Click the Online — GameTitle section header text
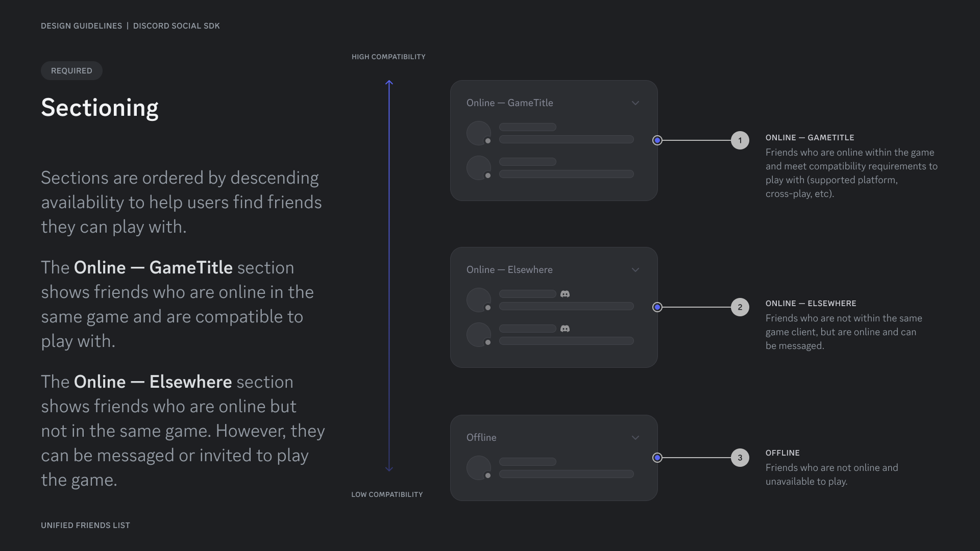The height and width of the screenshot is (551, 980). [x=509, y=103]
